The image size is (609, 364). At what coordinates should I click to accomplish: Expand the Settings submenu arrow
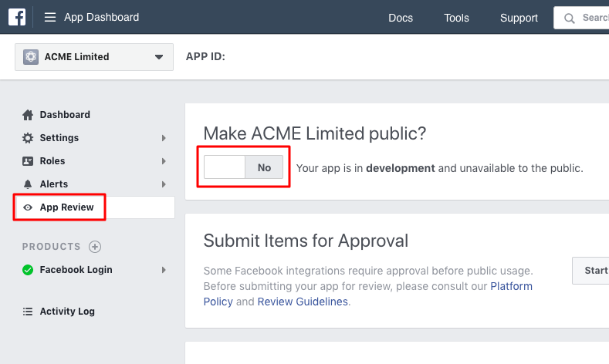click(x=164, y=138)
